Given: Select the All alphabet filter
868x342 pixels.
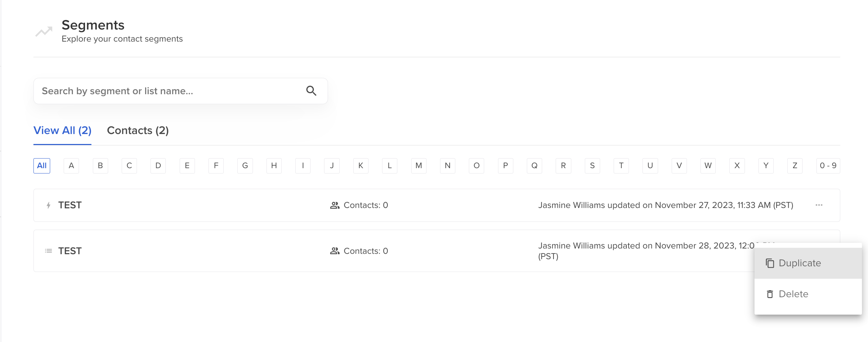Looking at the screenshot, I should 42,166.
